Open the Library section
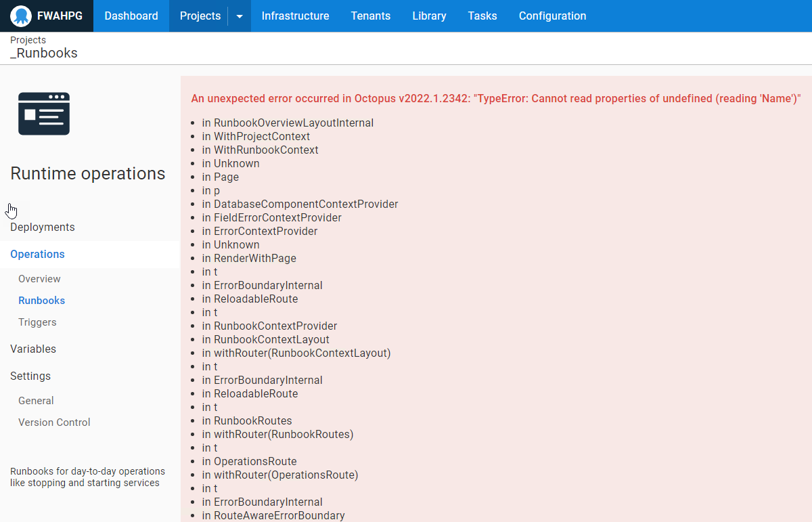The width and height of the screenshot is (812, 522). pos(428,16)
